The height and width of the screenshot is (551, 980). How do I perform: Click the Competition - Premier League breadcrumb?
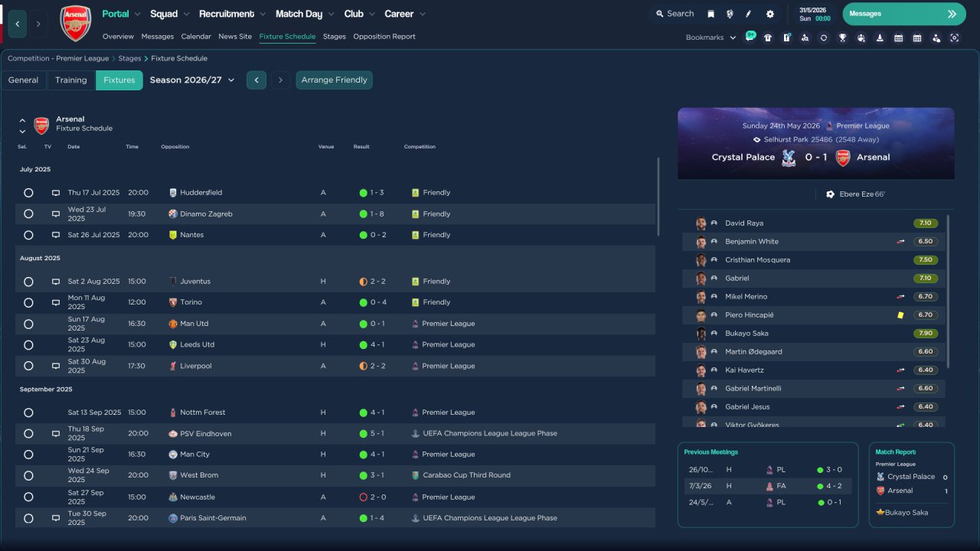tap(58, 58)
